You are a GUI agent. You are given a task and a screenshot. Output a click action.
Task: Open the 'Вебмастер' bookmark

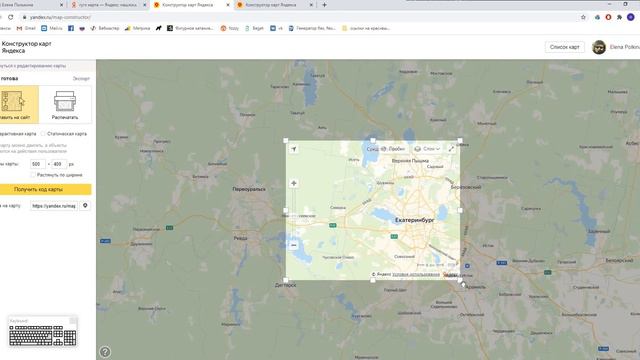104,28
